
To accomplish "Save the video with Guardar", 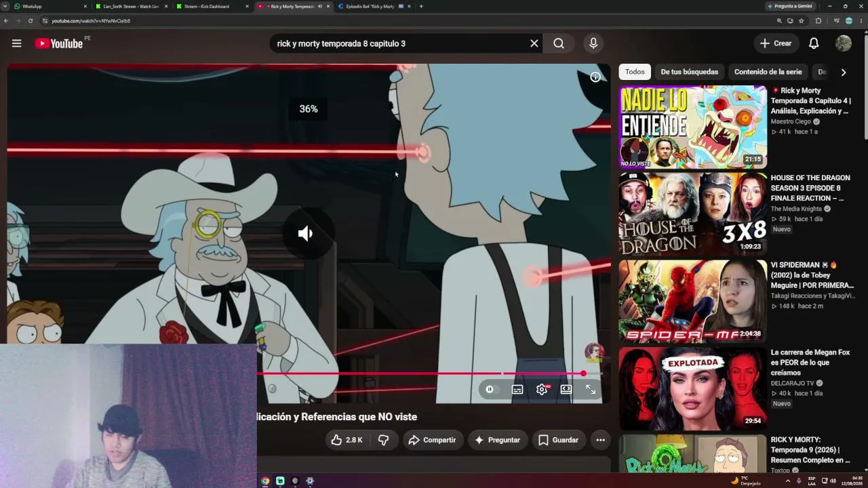I will 558,440.
